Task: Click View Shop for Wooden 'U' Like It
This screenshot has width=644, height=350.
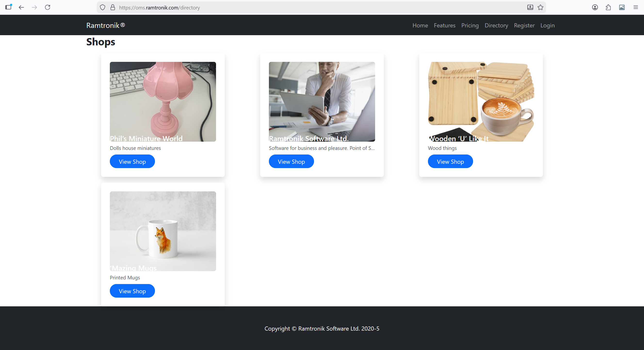Action: point(450,161)
